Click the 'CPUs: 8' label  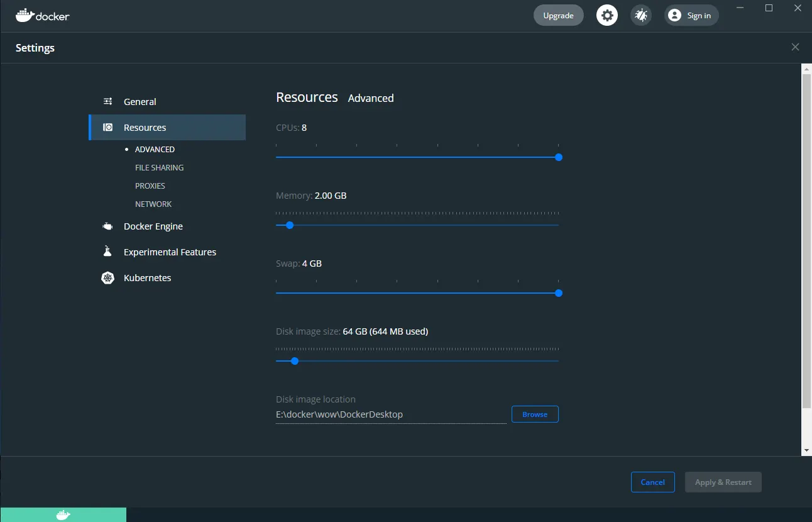tap(291, 128)
